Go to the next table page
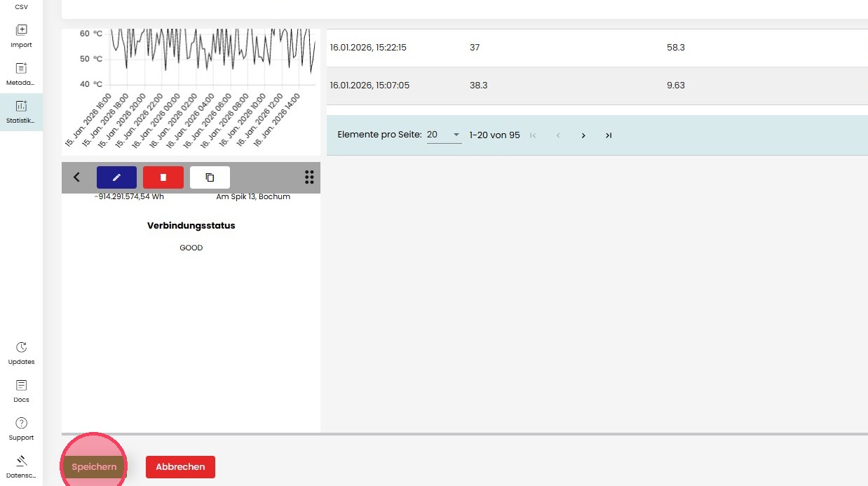 (583, 135)
